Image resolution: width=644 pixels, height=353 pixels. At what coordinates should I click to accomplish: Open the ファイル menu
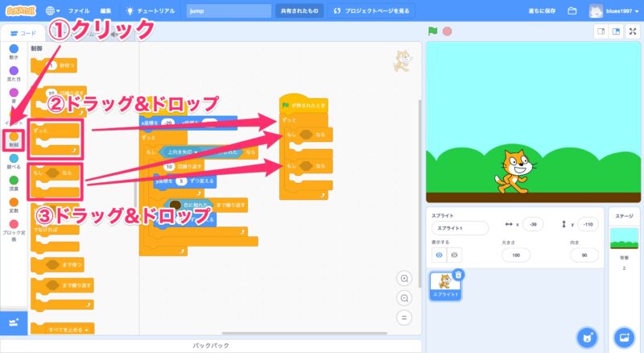79,11
